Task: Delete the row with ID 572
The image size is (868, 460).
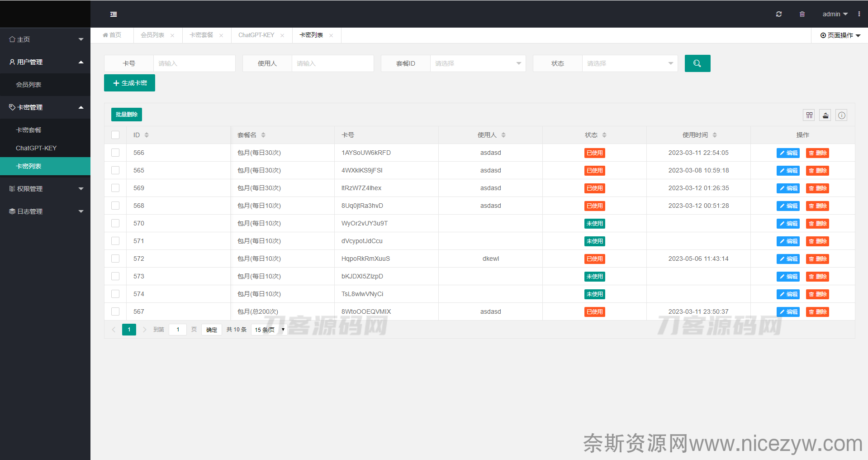Action: coord(817,259)
